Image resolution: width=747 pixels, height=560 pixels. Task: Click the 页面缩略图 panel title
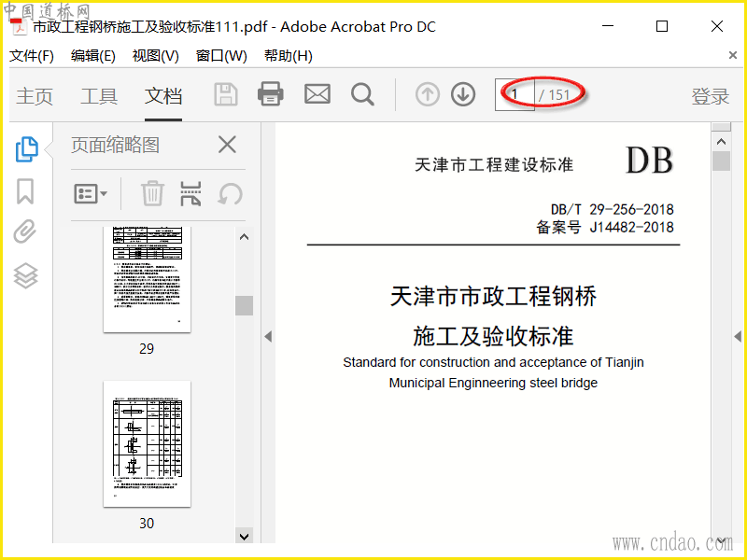tap(115, 145)
